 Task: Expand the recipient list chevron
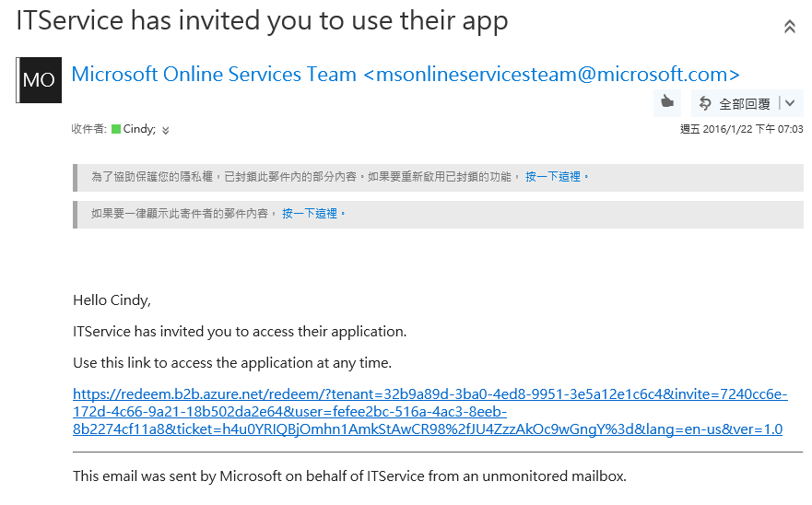(x=165, y=131)
